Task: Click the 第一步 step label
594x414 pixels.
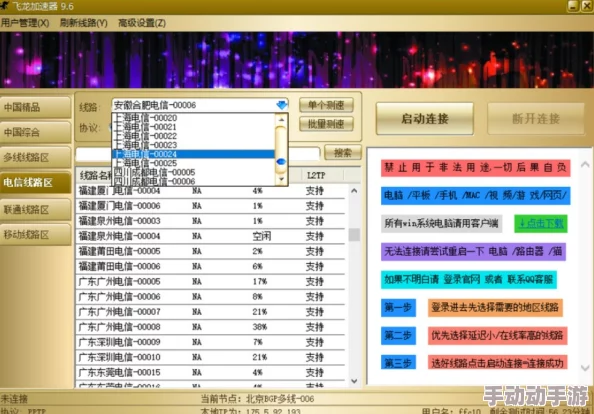Action: coord(398,308)
